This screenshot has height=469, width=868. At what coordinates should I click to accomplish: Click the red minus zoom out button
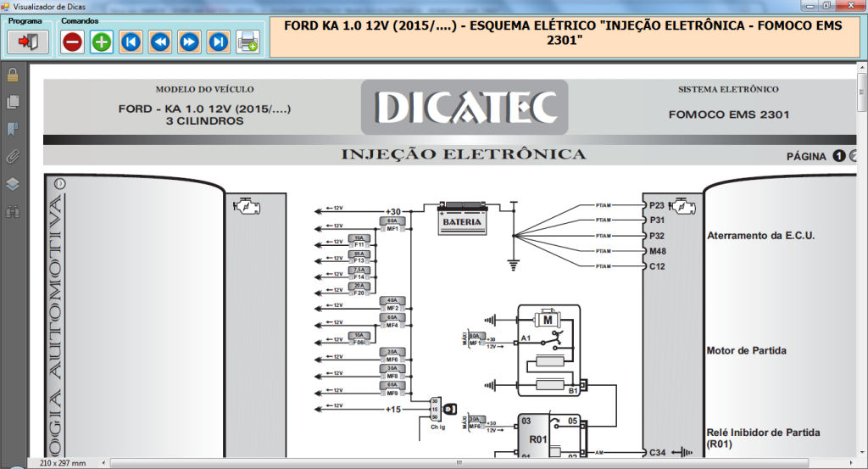coord(72,42)
